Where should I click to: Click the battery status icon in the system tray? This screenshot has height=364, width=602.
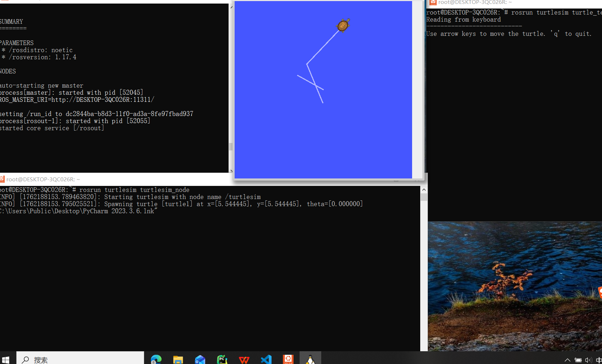(x=578, y=359)
